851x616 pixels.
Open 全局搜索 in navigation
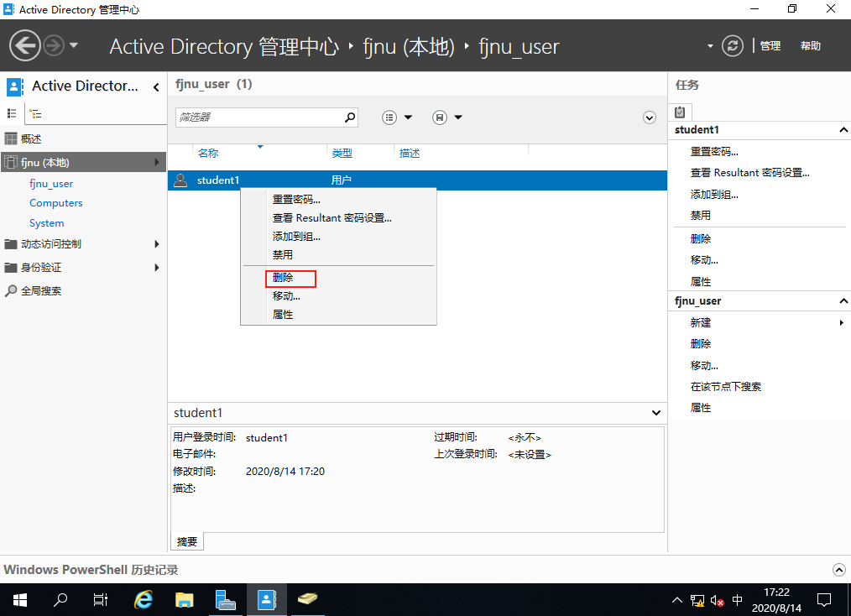pyautogui.click(x=41, y=291)
